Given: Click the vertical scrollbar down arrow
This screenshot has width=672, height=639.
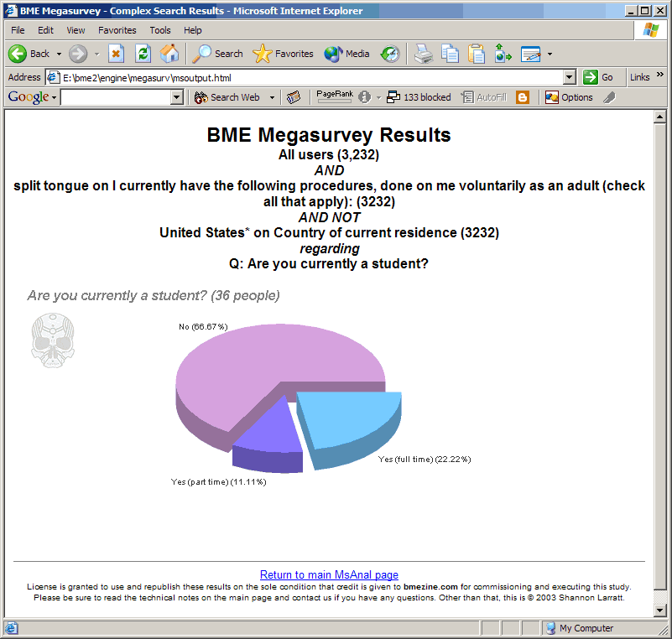Looking at the screenshot, I should tap(659, 610).
